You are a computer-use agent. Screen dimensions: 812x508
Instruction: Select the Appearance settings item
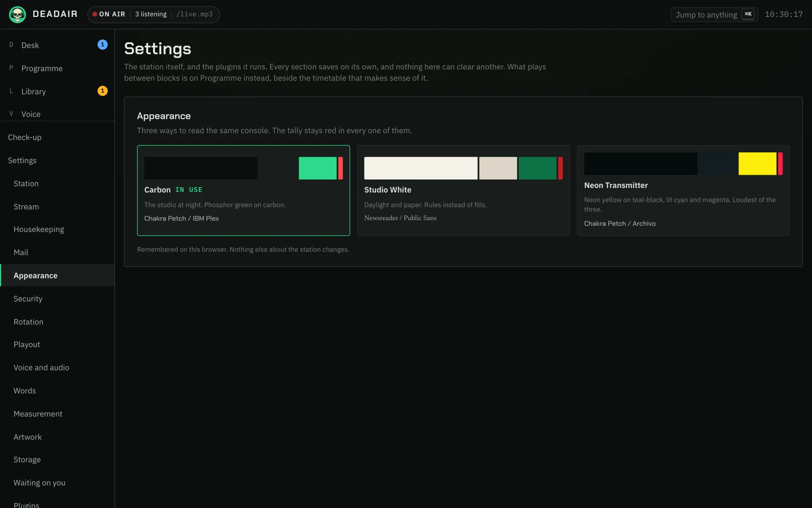(58, 275)
